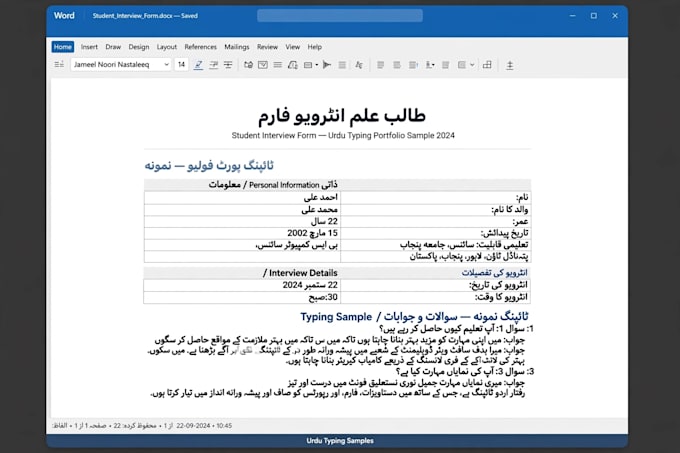Select the Layout tab
This screenshot has width=680, height=453.
point(167,47)
